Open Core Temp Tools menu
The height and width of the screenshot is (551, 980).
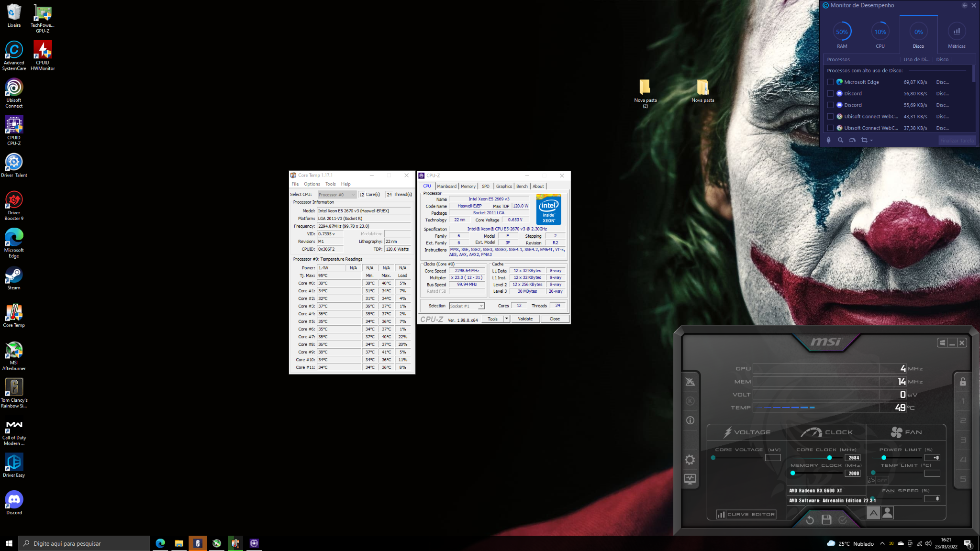click(331, 184)
